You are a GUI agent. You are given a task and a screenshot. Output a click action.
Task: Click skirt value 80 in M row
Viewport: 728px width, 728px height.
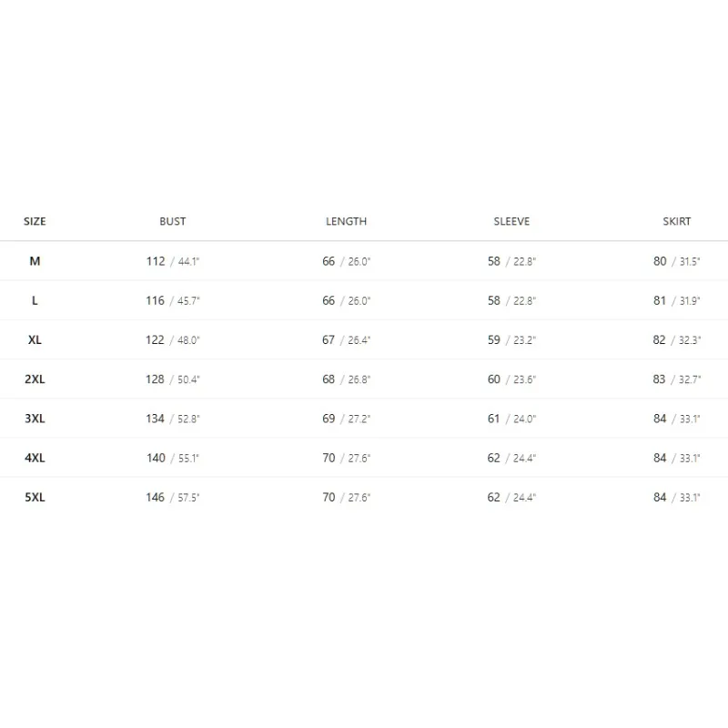660,261
